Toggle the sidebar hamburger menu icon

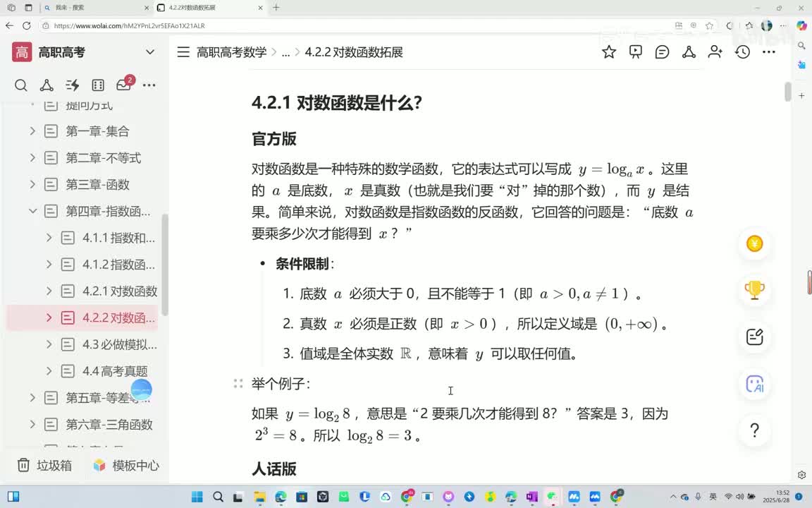[x=183, y=52]
